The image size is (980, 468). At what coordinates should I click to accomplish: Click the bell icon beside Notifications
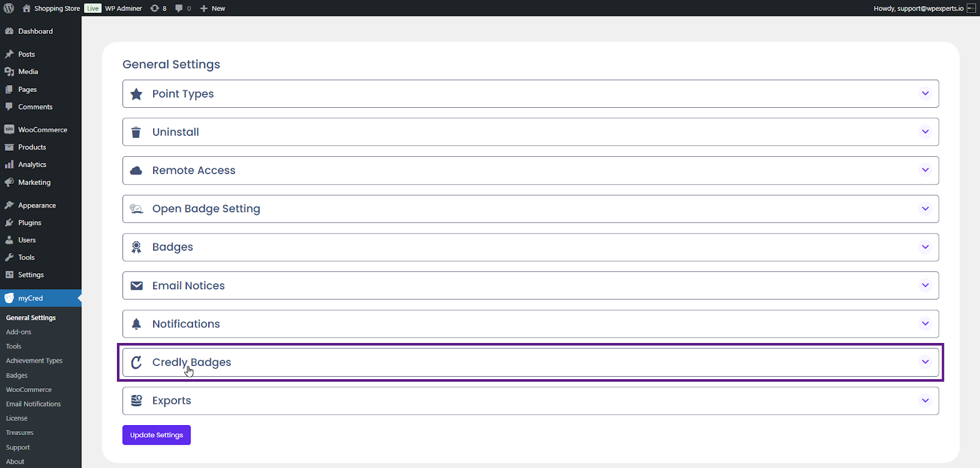pos(137,324)
